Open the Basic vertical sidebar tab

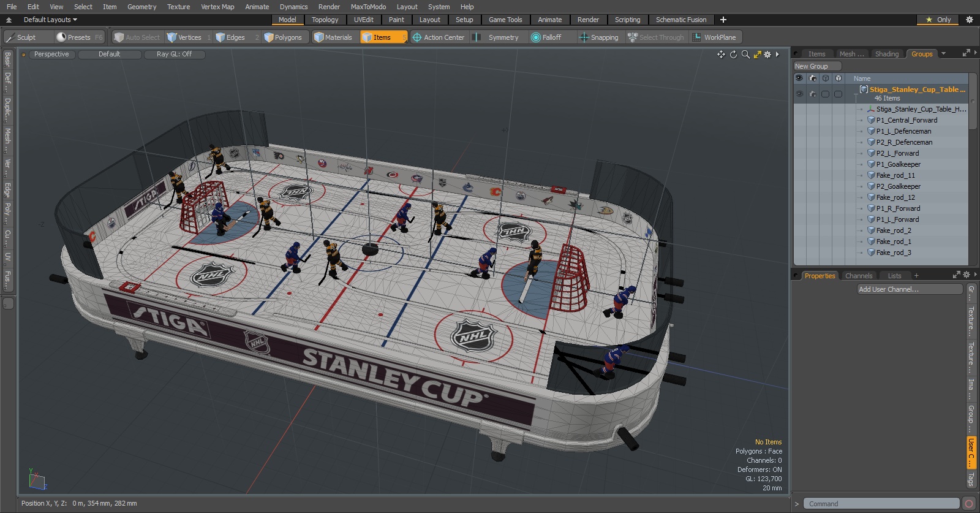coord(7,59)
